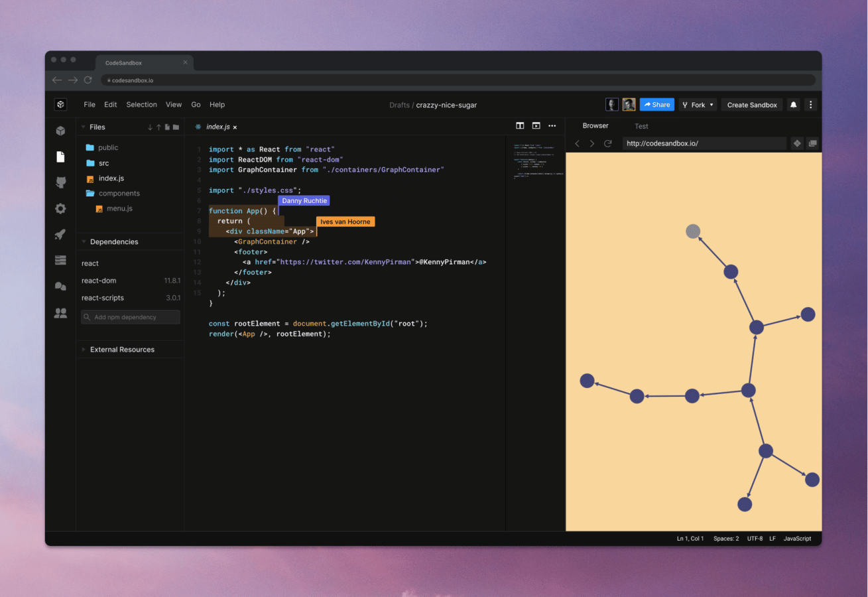Open notifications bell
This screenshot has width=868, height=597.
(x=793, y=105)
